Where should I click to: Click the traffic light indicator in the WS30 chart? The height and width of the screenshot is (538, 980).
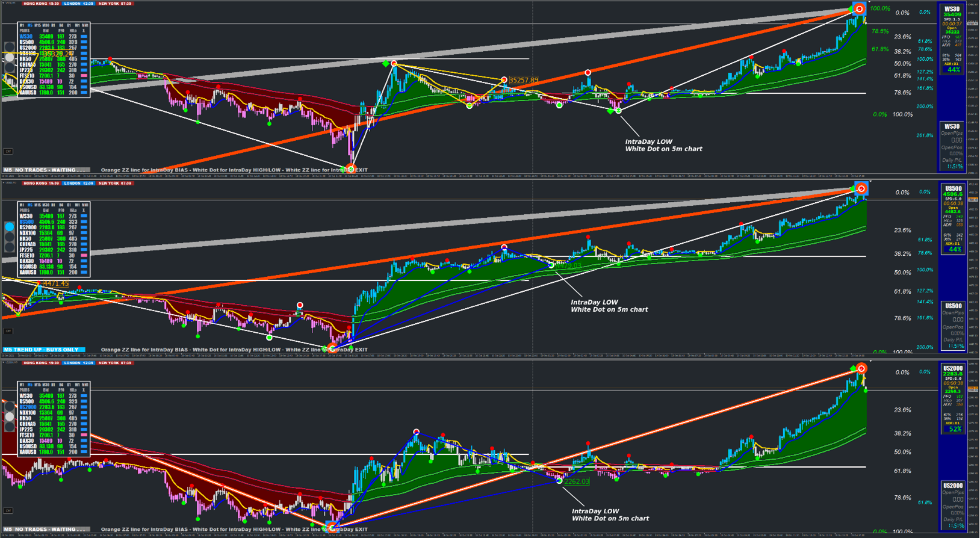(10, 58)
